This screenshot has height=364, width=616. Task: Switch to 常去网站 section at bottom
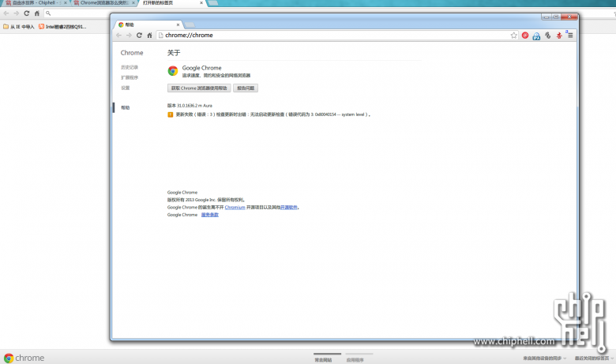pos(323,360)
